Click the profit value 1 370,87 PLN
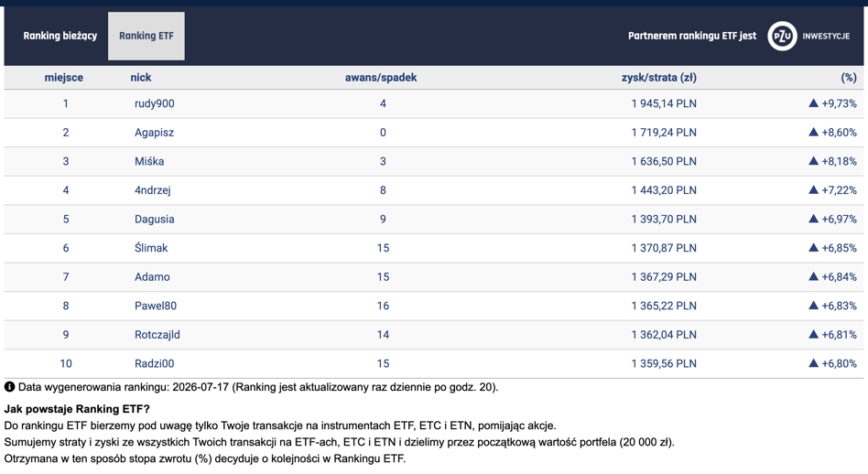This screenshot has width=868, height=474. pos(664,248)
